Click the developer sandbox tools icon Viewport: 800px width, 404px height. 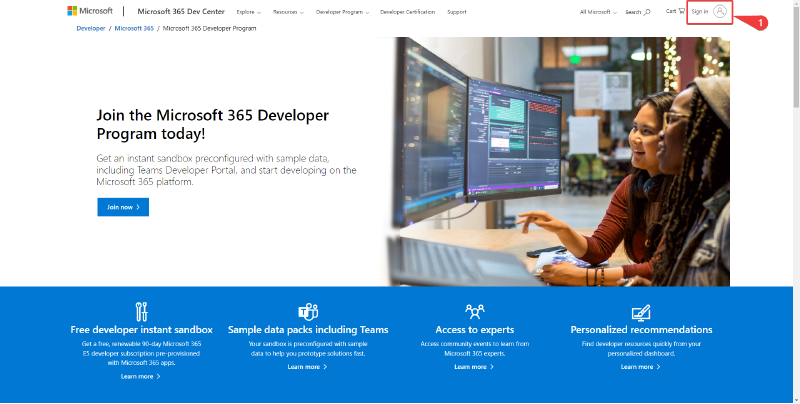tap(141, 311)
